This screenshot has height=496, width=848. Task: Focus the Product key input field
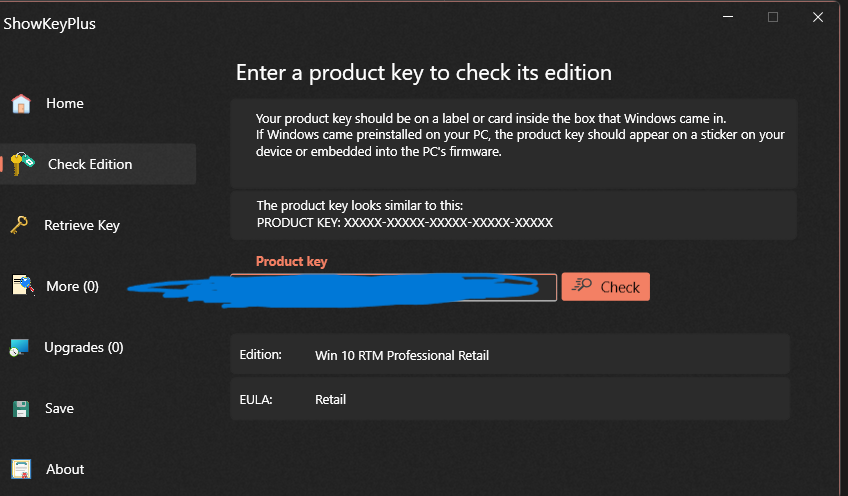[393, 287]
